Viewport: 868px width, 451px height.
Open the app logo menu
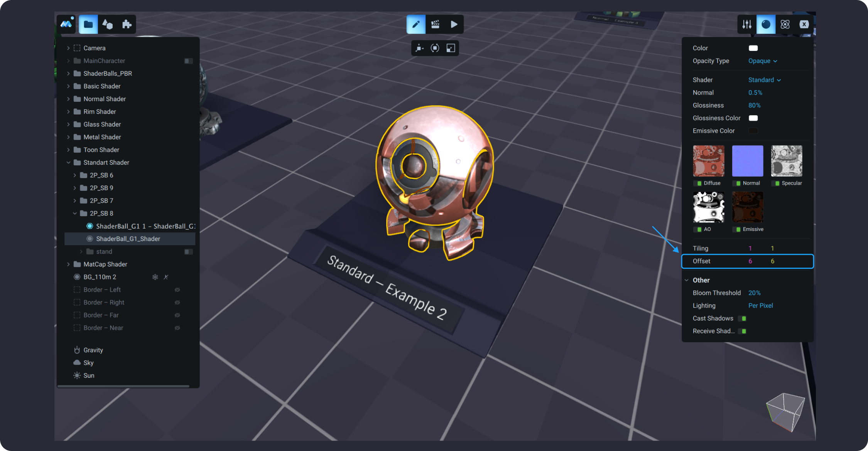pos(66,24)
